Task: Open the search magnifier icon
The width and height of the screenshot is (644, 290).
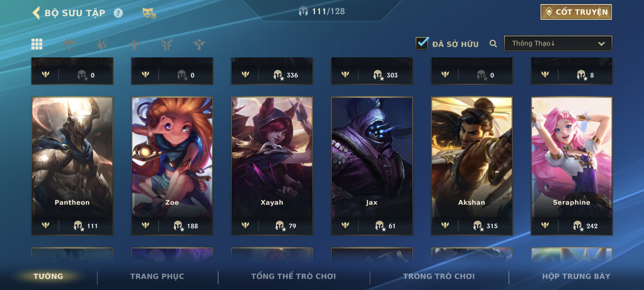Action: coord(493,43)
